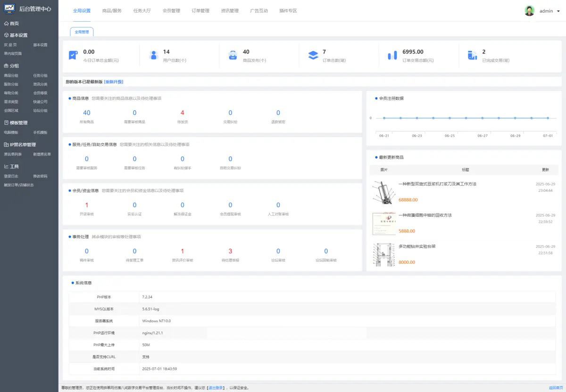Viewport: 566px width, 392px height.
Task: Click the 重新升级 link
Action: tap(114, 82)
